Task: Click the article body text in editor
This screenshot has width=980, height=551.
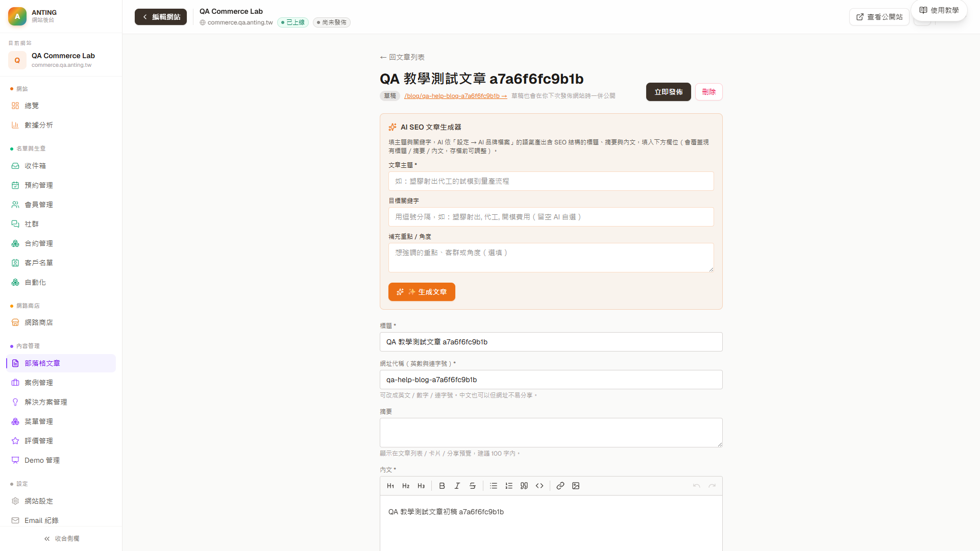Action: (x=446, y=512)
